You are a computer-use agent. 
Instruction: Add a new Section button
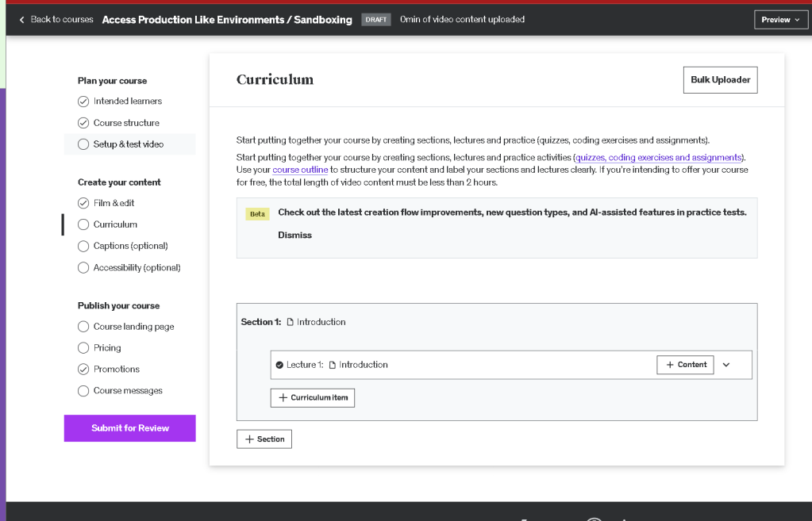pos(264,439)
